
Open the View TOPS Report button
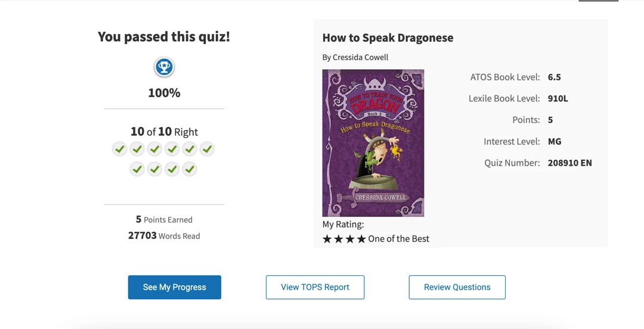point(315,287)
